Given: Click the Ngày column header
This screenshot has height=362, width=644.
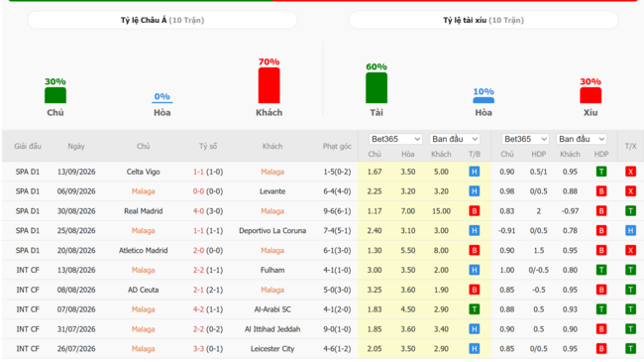Looking at the screenshot, I should click(x=76, y=146).
